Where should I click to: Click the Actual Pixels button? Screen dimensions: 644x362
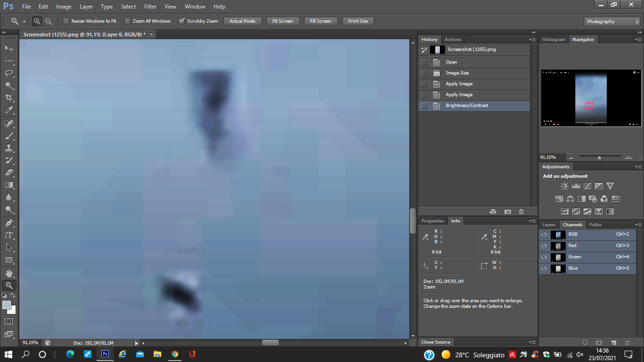[x=242, y=21]
